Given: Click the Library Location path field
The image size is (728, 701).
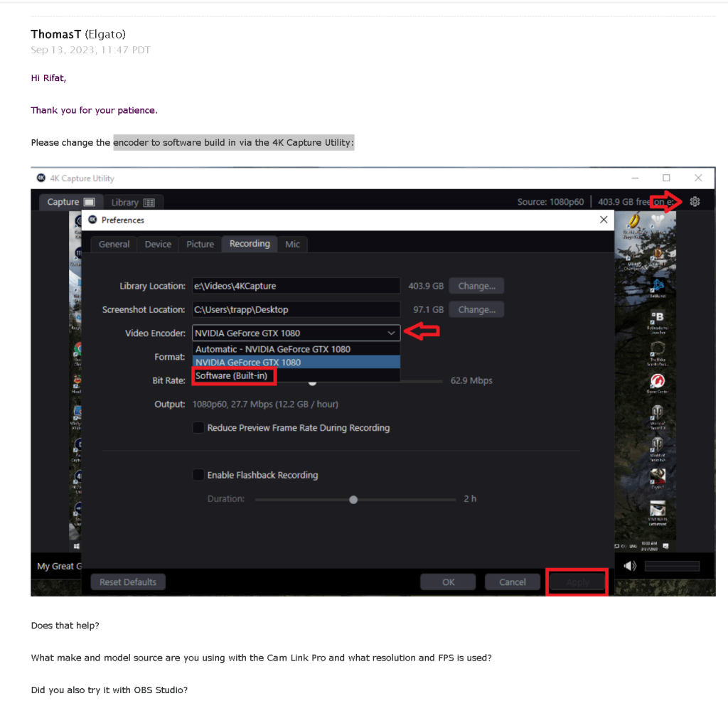Looking at the screenshot, I should pyautogui.click(x=296, y=286).
